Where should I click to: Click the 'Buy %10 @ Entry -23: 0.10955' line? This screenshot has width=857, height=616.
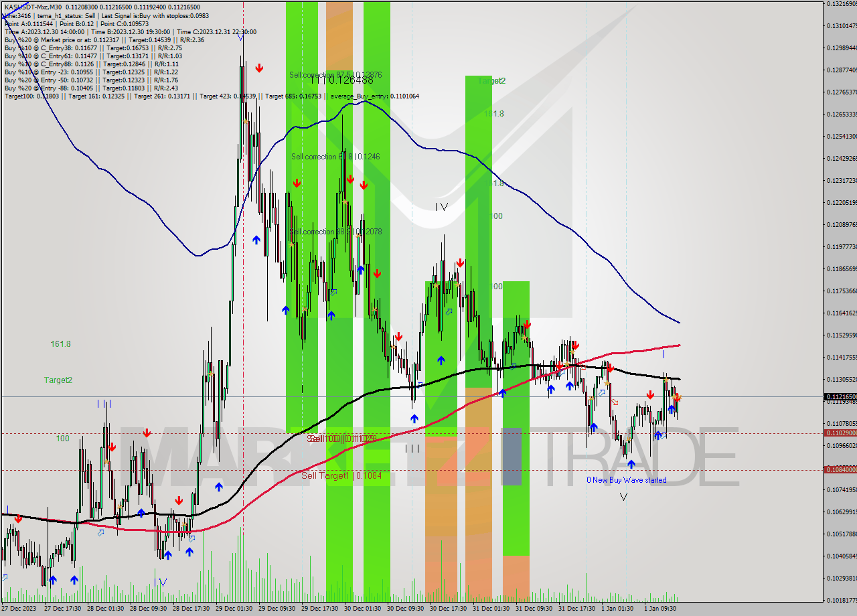pyautogui.click(x=91, y=72)
